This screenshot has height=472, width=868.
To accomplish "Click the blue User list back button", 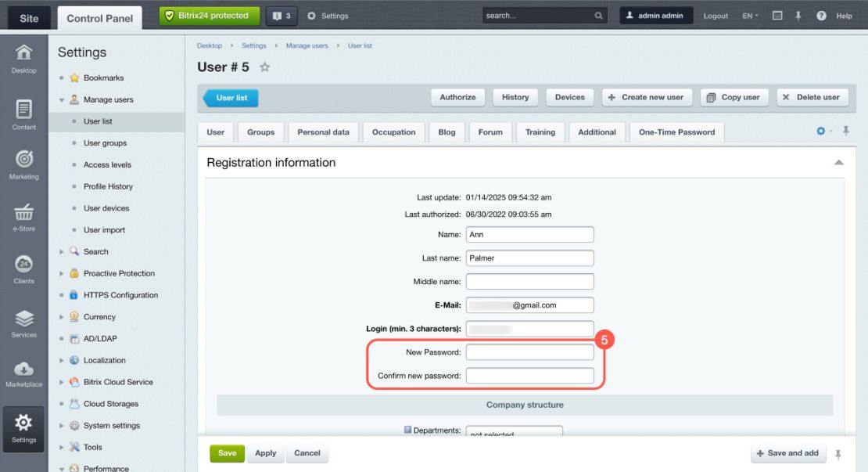I will (x=231, y=98).
